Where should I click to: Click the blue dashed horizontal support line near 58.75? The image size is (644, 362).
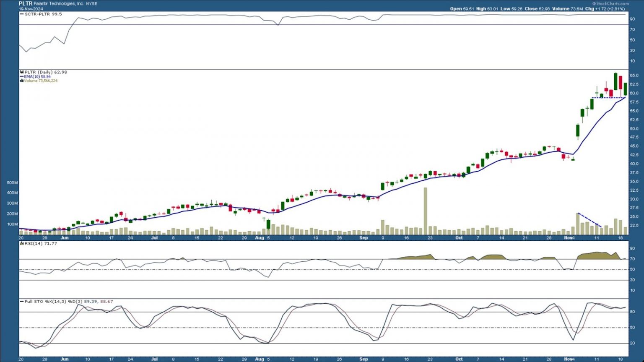click(608, 98)
